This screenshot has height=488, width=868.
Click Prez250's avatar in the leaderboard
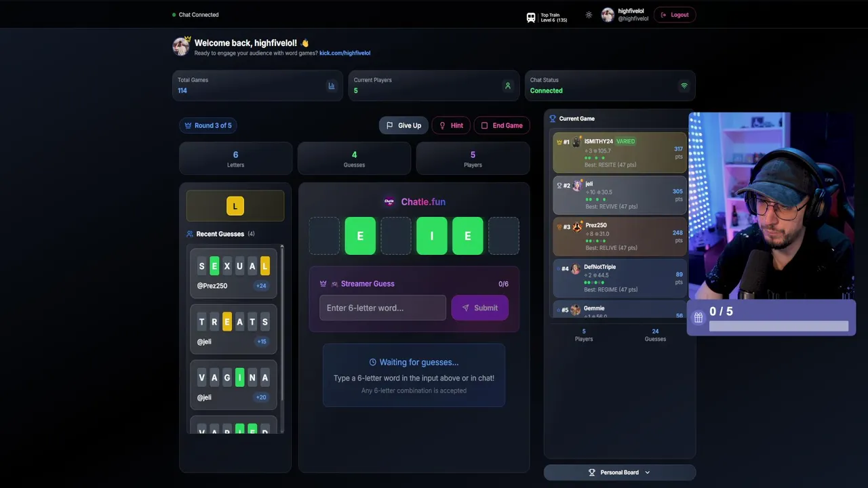(x=577, y=227)
